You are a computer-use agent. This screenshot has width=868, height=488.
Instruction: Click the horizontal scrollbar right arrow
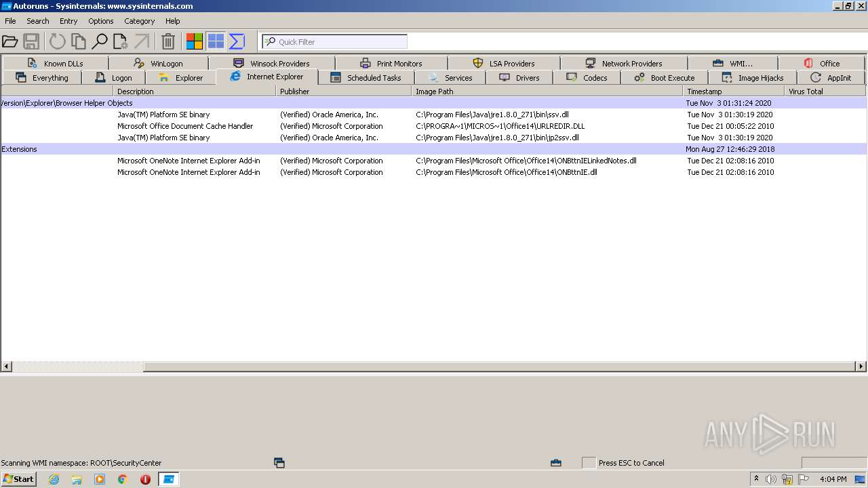tap(861, 367)
